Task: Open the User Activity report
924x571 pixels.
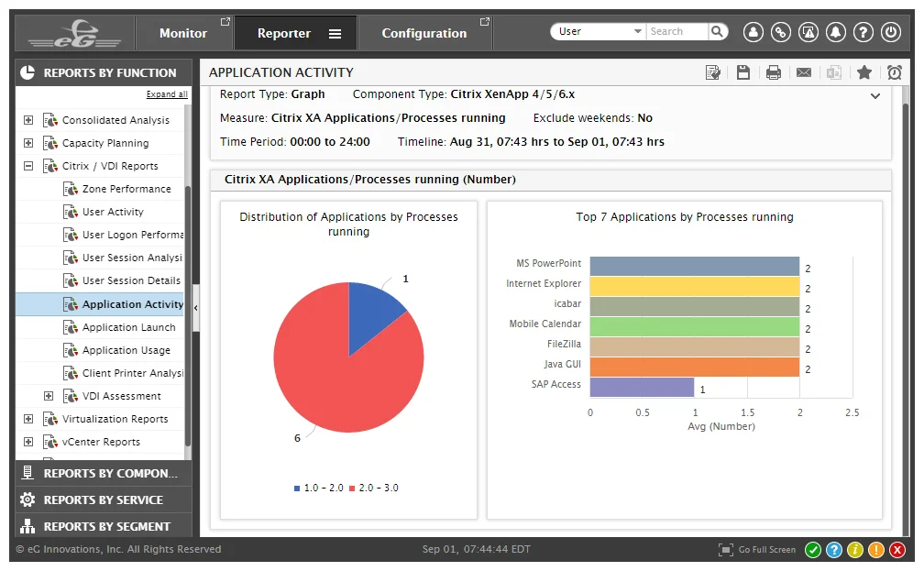Action: pos(113,212)
